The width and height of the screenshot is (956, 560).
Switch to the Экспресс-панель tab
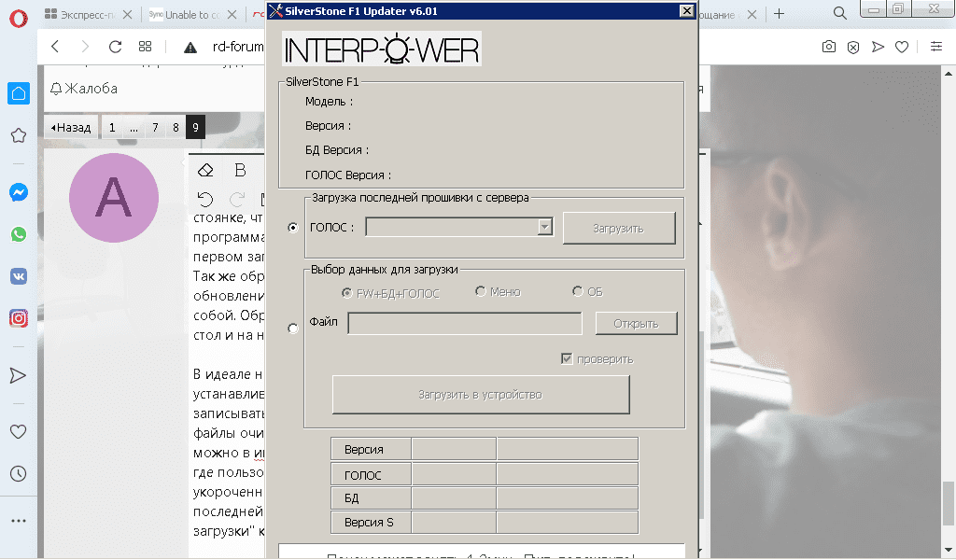coord(79,15)
